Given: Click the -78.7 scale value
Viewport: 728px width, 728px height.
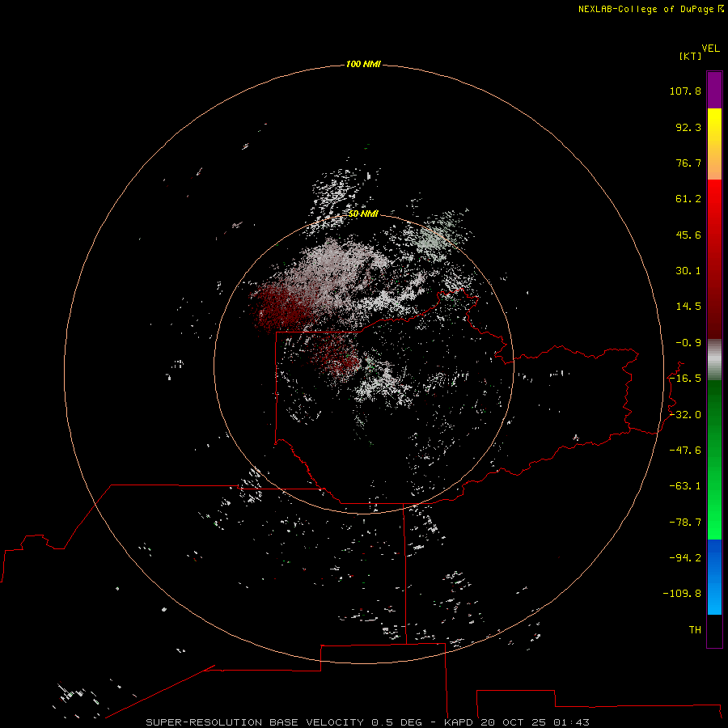Looking at the screenshot, I should [685, 523].
